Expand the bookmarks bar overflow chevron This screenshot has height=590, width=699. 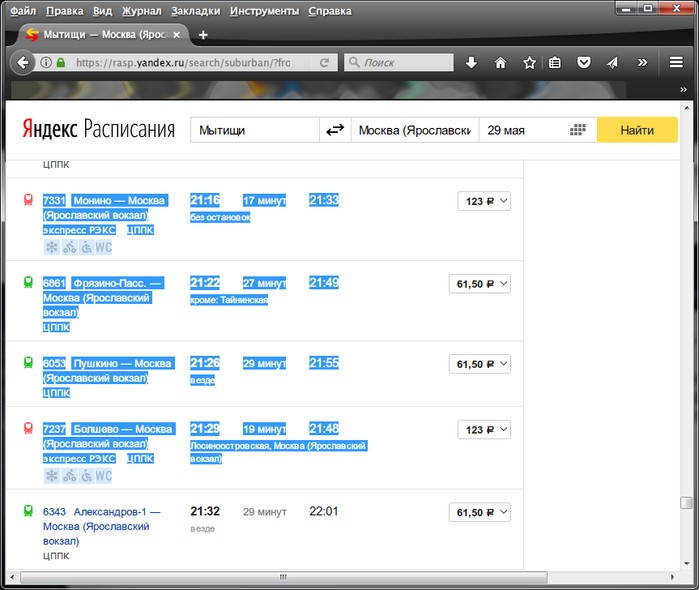(x=683, y=90)
